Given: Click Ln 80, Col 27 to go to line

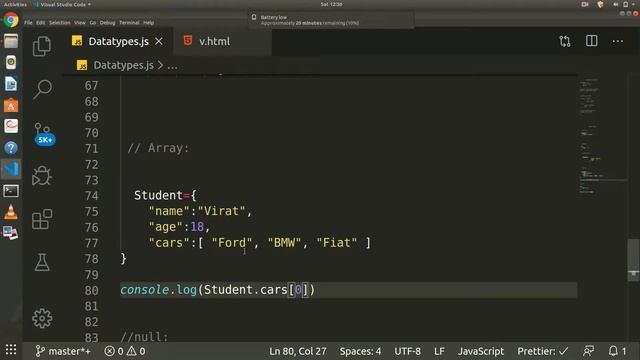Looking at the screenshot, I should pos(298,351).
